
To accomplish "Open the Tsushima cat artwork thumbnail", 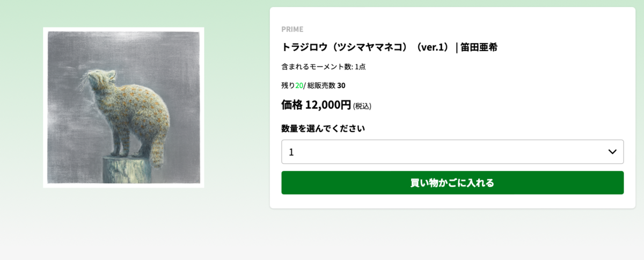I will coord(123,107).
